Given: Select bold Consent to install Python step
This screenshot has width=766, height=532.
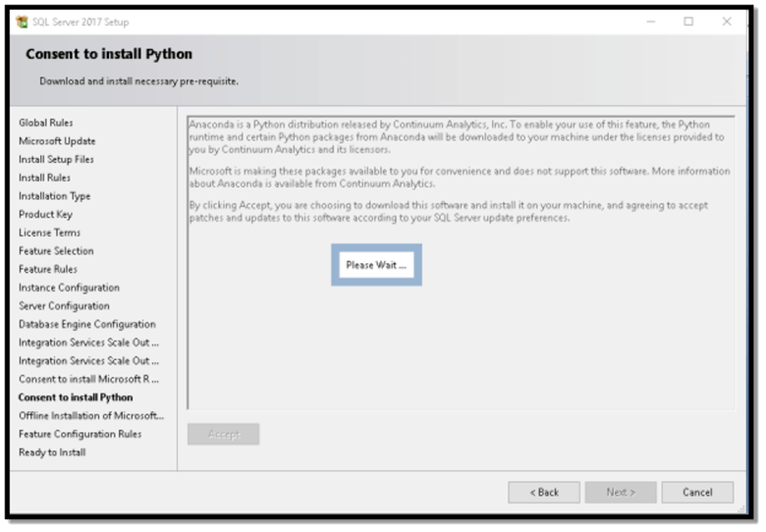Looking at the screenshot, I should click(x=76, y=398).
